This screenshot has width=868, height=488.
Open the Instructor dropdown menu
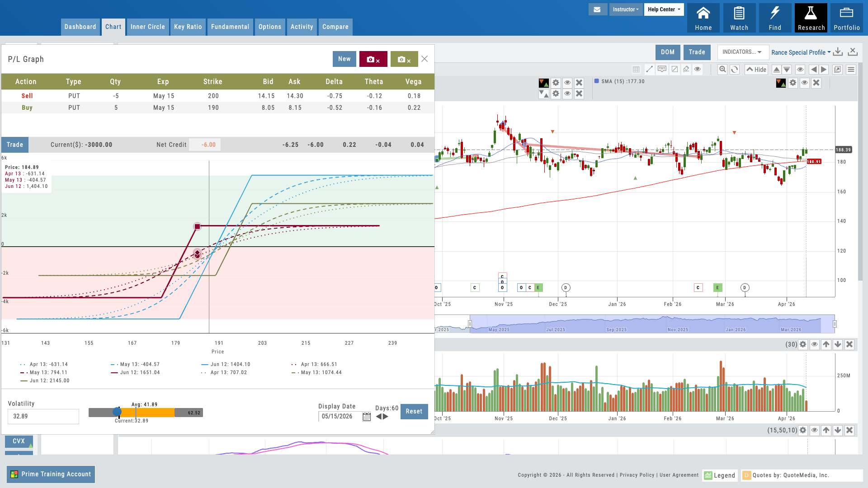point(626,9)
